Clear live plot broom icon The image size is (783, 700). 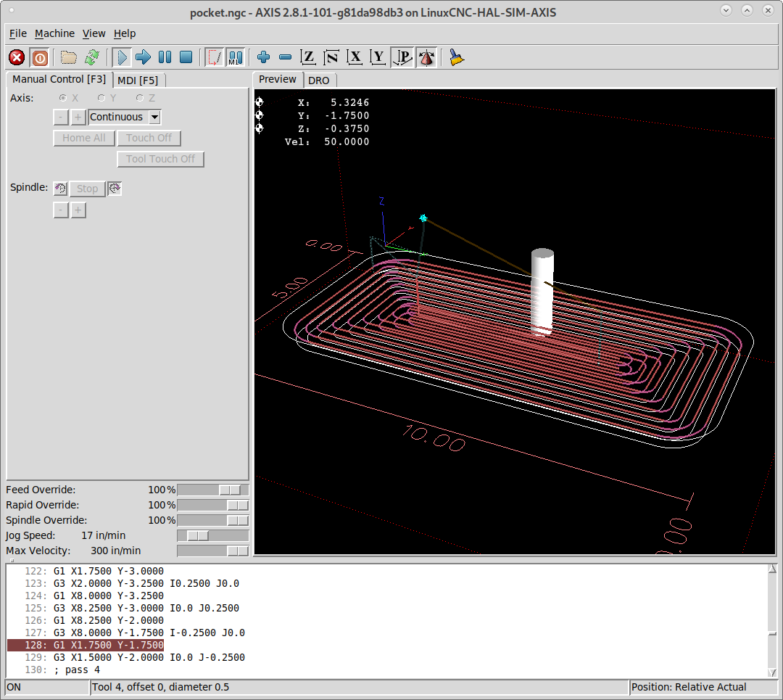(x=456, y=57)
